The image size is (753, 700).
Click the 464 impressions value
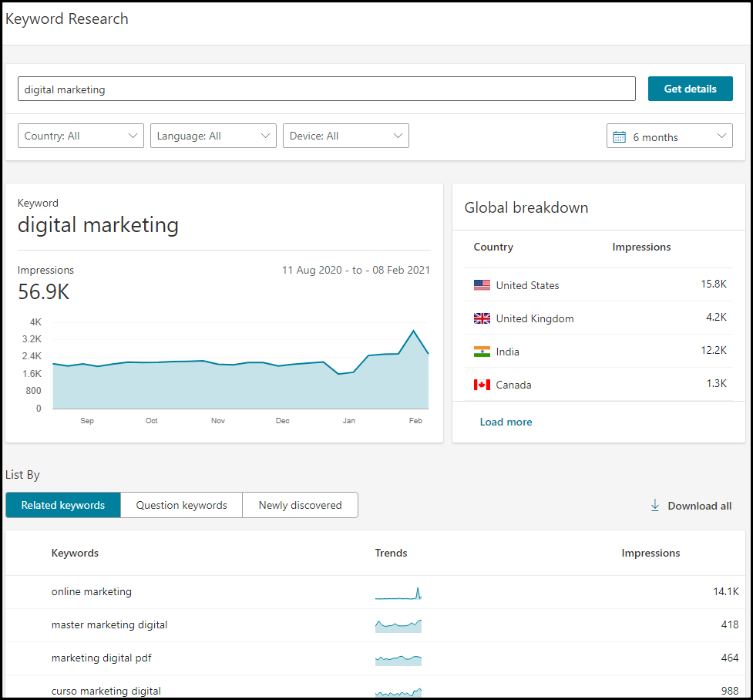[729, 658]
